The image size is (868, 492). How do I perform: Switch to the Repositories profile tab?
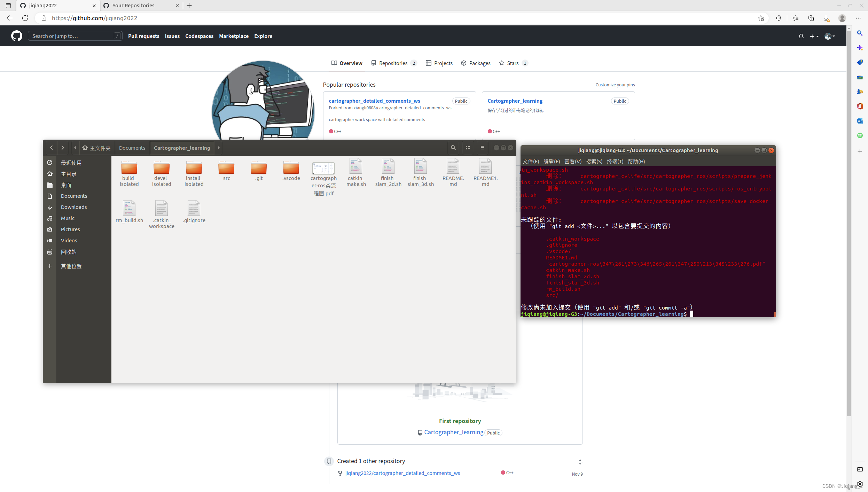[x=394, y=63]
